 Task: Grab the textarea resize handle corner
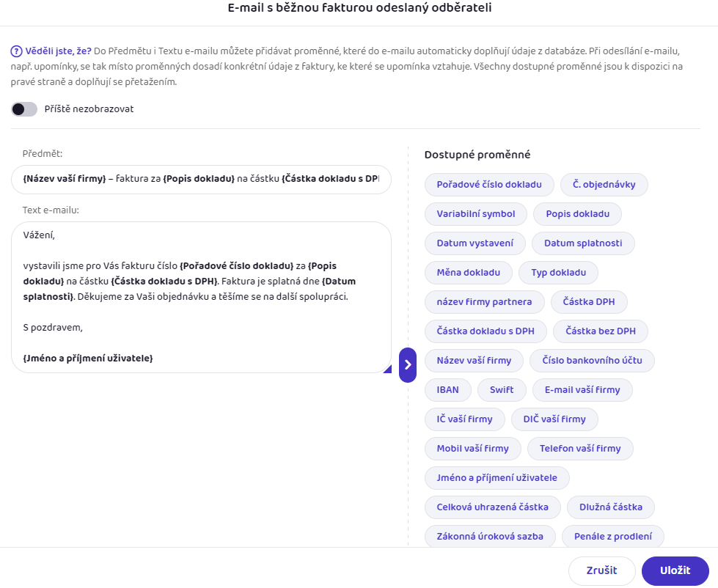tap(387, 369)
